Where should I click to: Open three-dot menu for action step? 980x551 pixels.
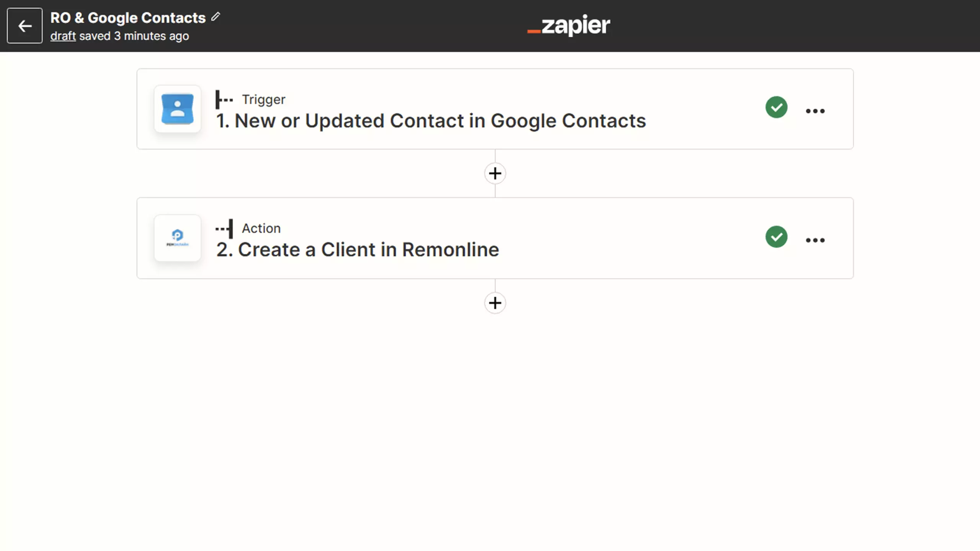815,240
